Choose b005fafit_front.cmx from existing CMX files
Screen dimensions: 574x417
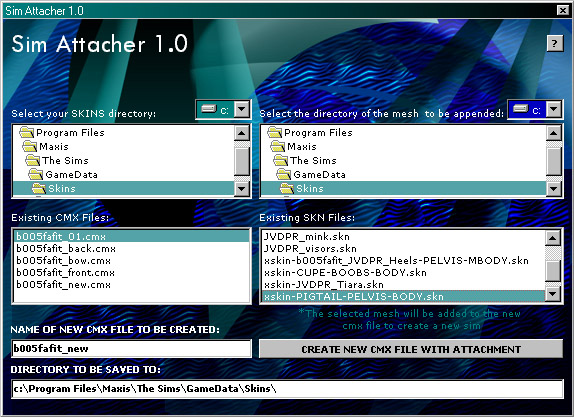65,273
